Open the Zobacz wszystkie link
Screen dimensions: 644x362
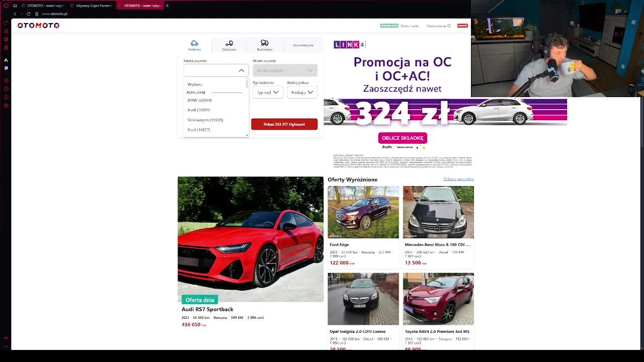coord(459,179)
